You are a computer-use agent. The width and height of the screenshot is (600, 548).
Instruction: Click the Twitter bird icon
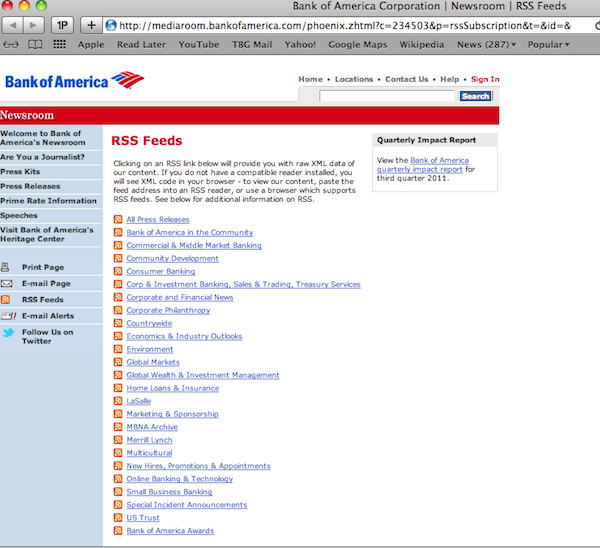pos(8,332)
